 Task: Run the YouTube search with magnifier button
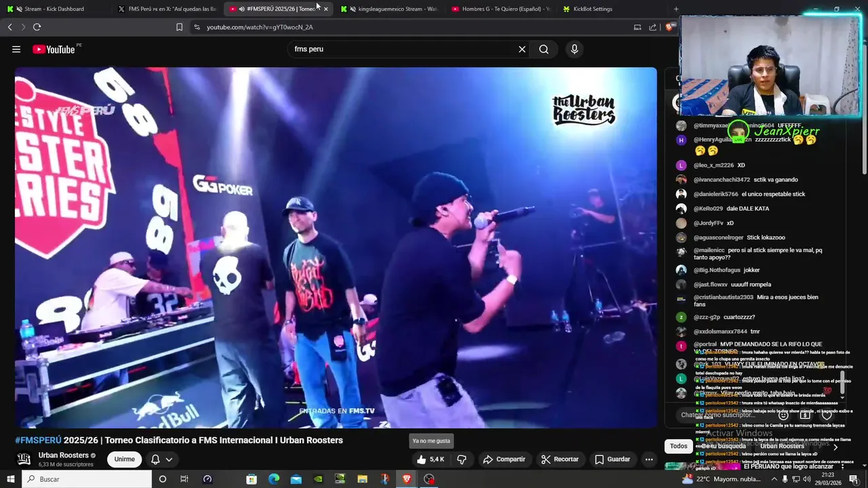coord(544,49)
